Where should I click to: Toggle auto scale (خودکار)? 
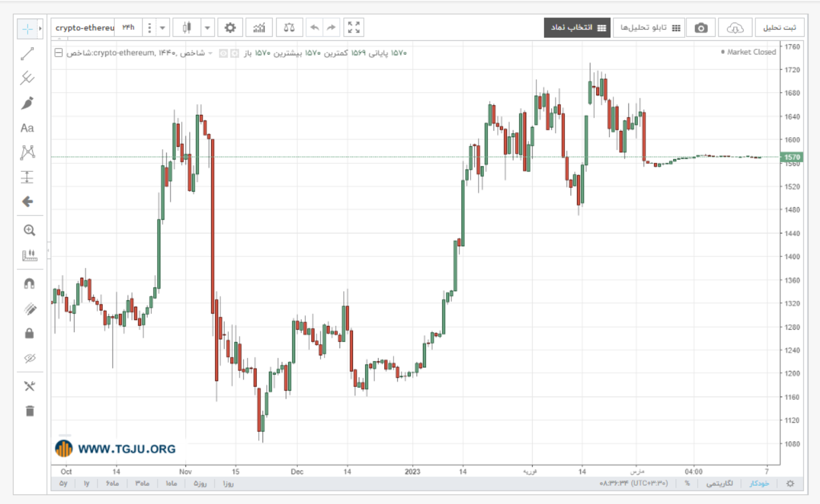759,483
